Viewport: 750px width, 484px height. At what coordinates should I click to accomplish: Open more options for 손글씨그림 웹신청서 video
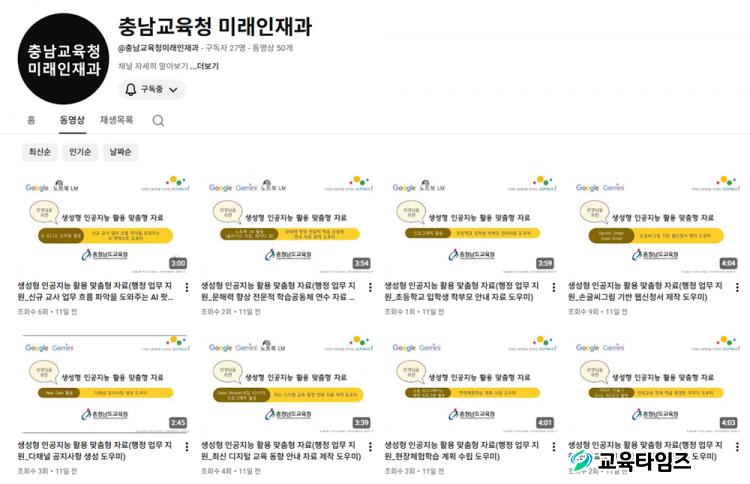tap(737, 287)
